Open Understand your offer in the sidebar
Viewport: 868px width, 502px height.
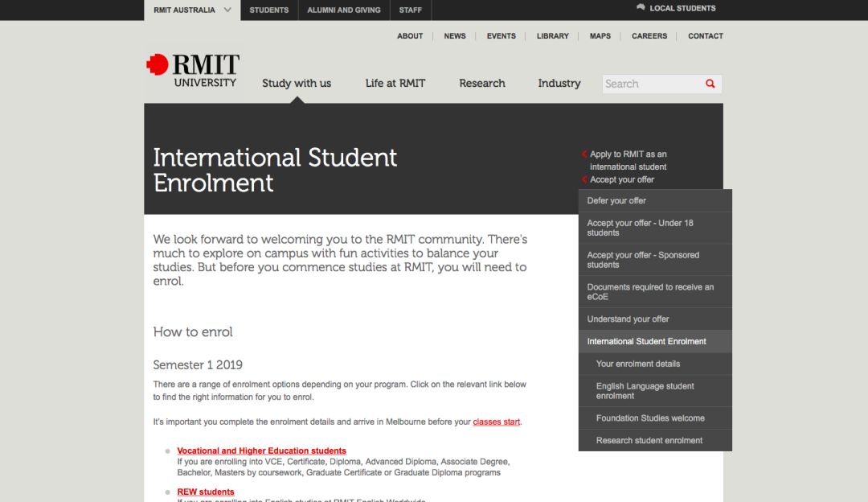click(655, 319)
